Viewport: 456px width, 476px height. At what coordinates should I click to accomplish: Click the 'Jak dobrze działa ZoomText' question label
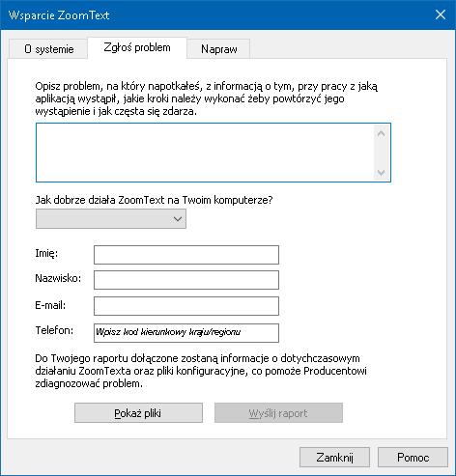pyautogui.click(x=154, y=200)
